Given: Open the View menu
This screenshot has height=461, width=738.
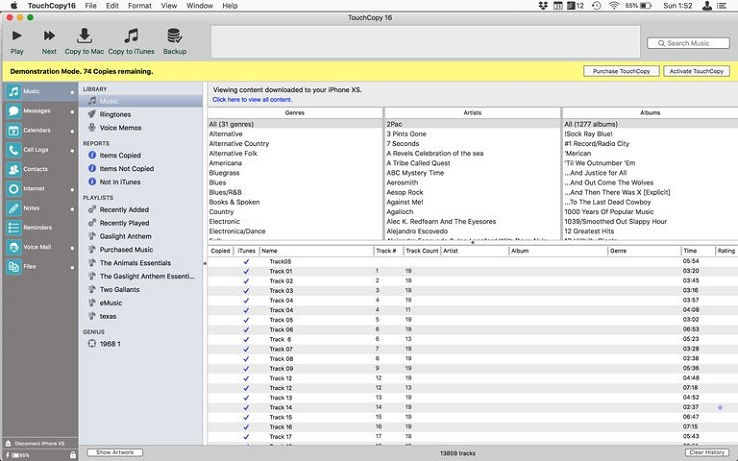Looking at the screenshot, I should click(x=169, y=6).
